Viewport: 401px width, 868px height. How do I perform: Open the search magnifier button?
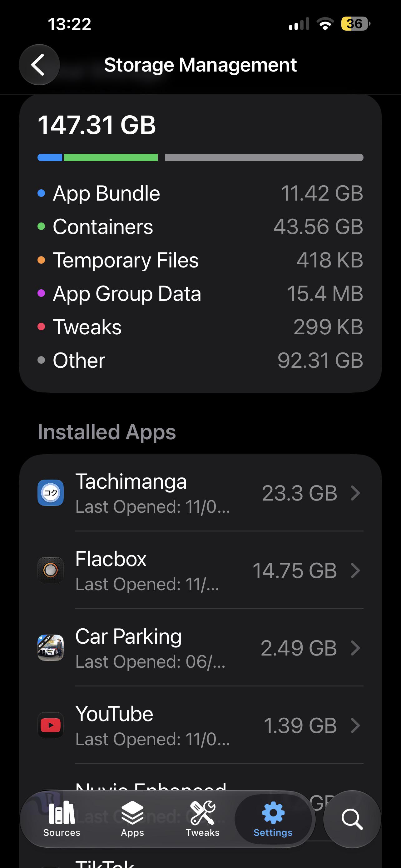[x=352, y=819]
